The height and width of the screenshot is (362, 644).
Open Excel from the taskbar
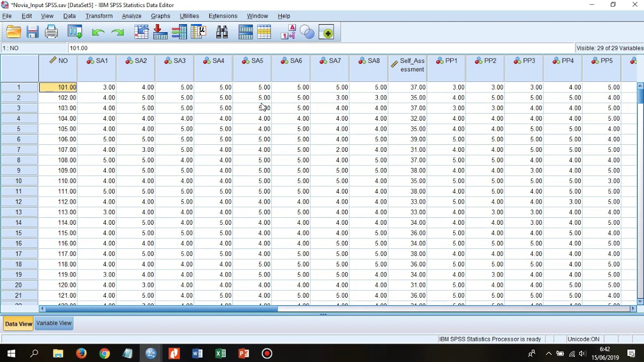(220, 353)
